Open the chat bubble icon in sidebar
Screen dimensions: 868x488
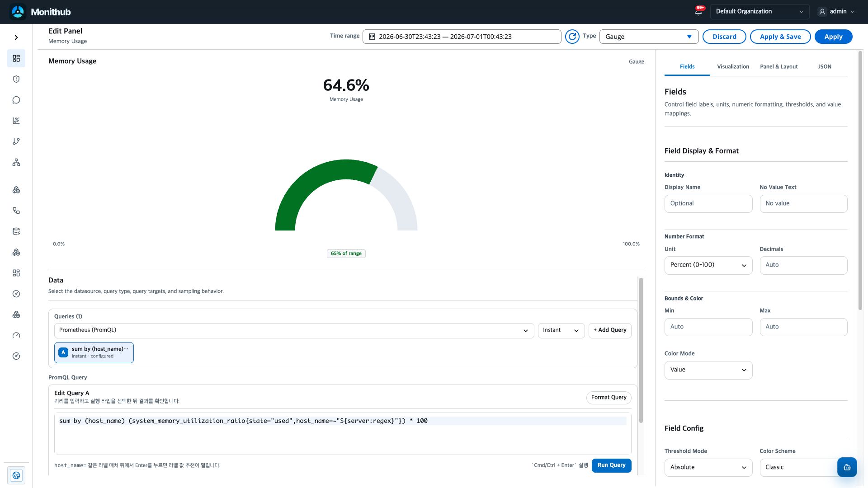(16, 100)
